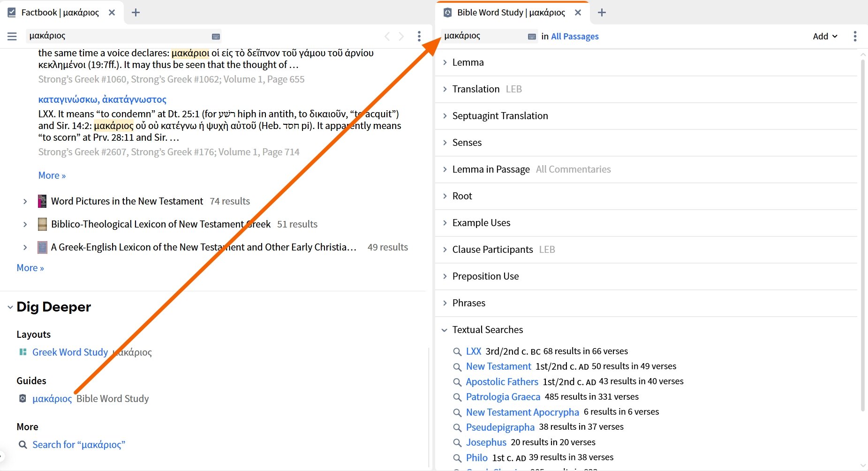
Task: Click the keyboard icon in the Factbook search box
Action: (216, 36)
